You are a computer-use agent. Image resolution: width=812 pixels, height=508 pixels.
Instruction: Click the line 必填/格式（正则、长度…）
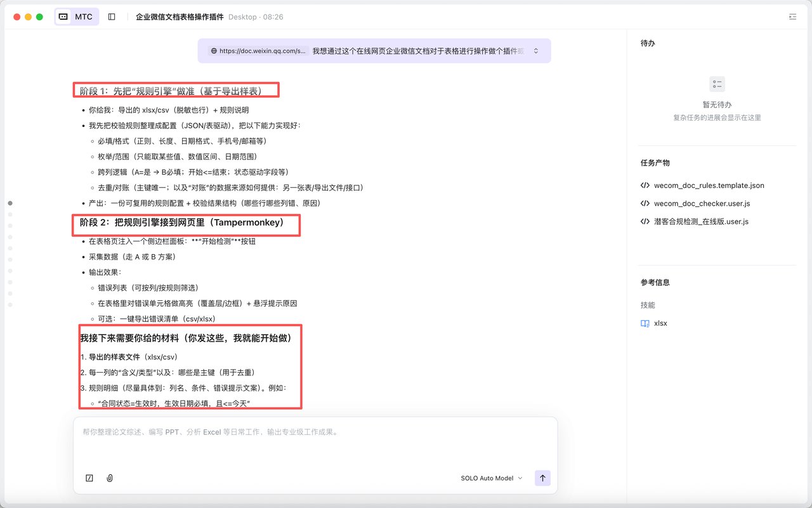182,141
